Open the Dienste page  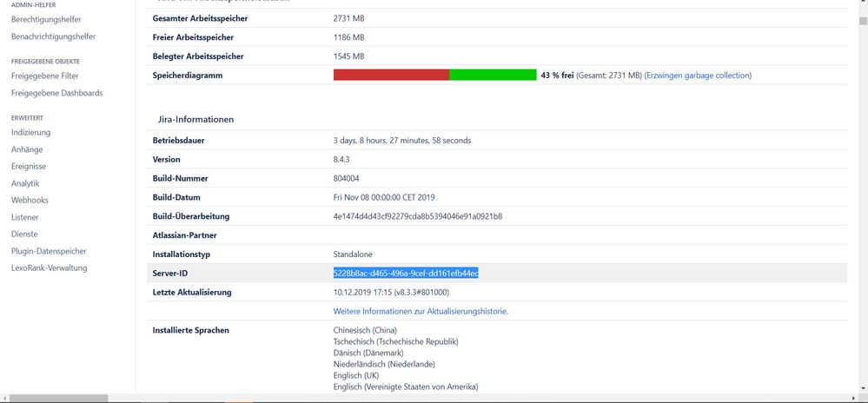[24, 235]
